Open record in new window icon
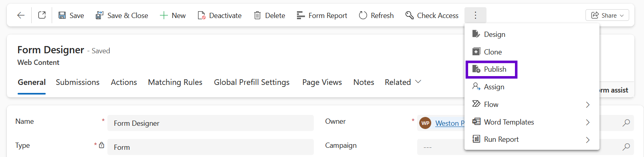Screen dimensions: 644x157 pyautogui.click(x=42, y=15)
